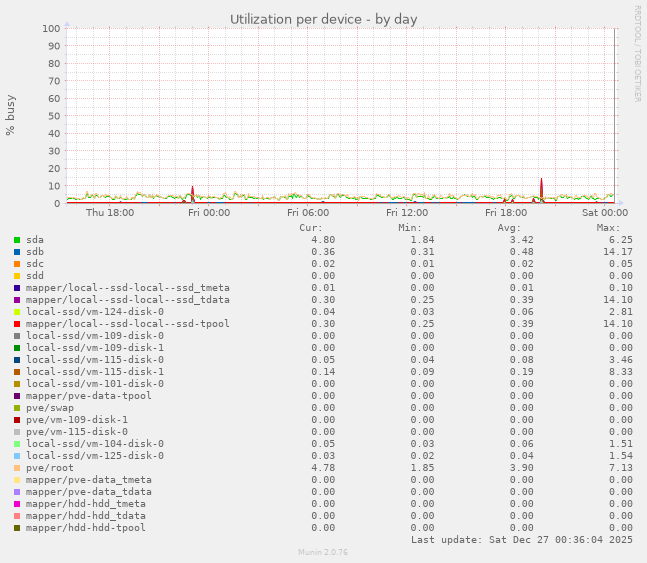Click the 'Fri 12:00' time axis label

pyautogui.click(x=407, y=213)
